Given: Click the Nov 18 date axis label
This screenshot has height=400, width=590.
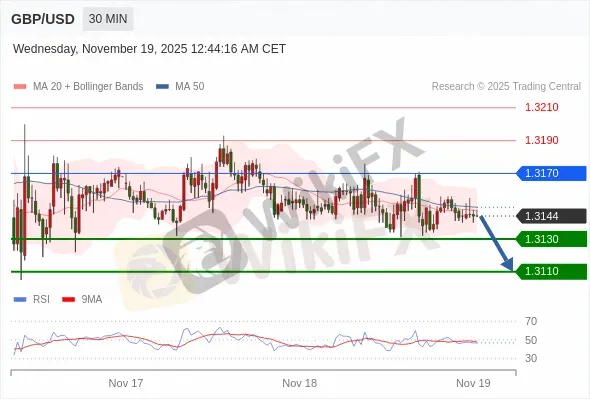Looking at the screenshot, I should click(300, 383).
